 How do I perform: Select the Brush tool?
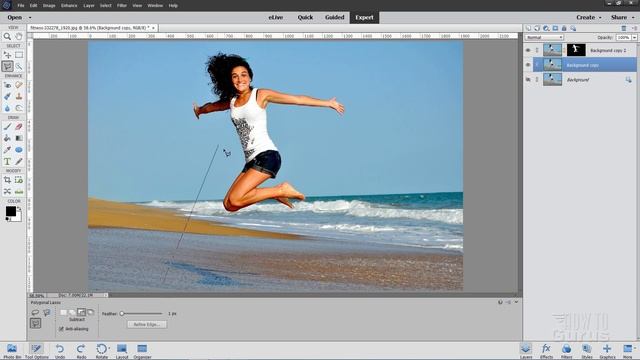(7, 127)
